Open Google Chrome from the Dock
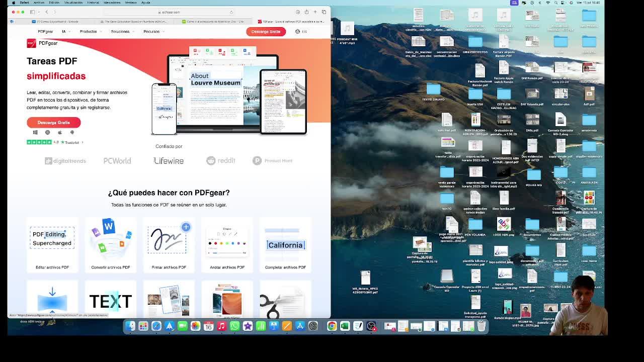Screen dimensions: 644x362 click(x=332, y=326)
